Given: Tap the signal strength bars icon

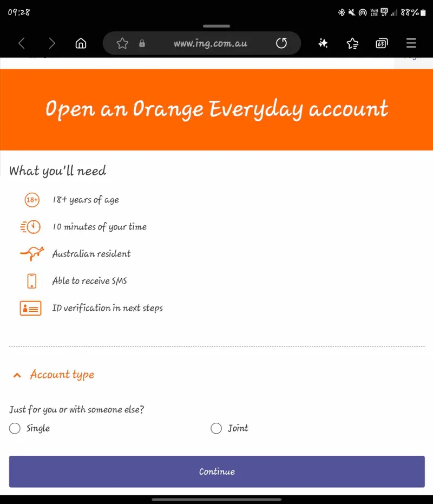Looking at the screenshot, I should tap(394, 12).
